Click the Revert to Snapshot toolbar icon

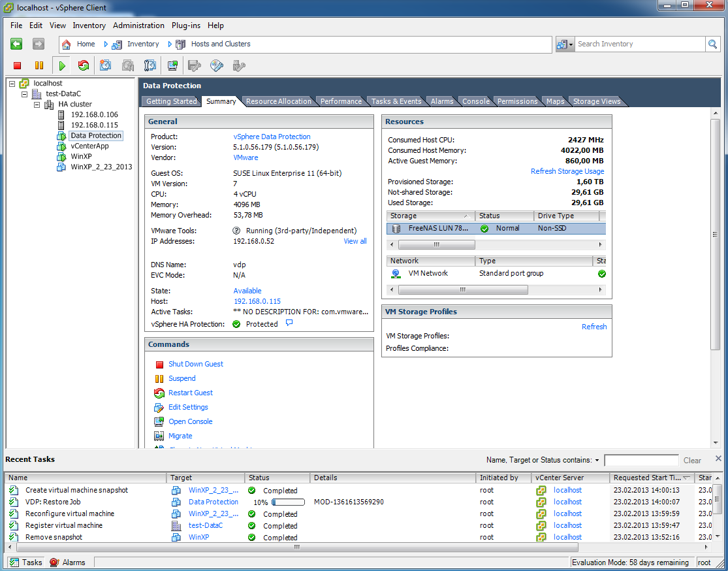pyautogui.click(x=128, y=65)
